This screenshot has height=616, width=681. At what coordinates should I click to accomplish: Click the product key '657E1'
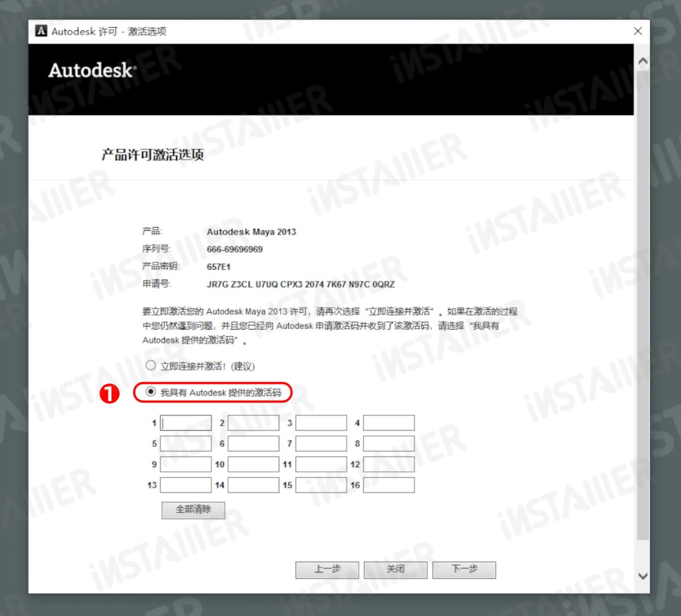(x=218, y=267)
